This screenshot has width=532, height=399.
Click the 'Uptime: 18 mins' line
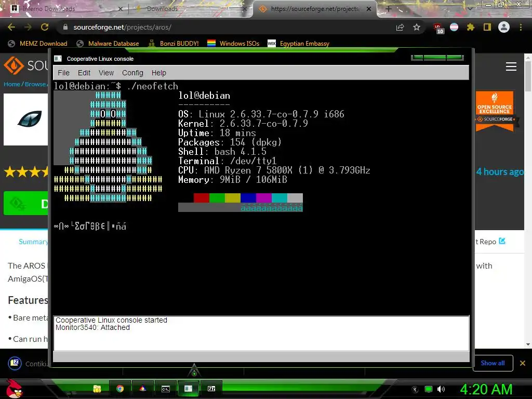217,133
